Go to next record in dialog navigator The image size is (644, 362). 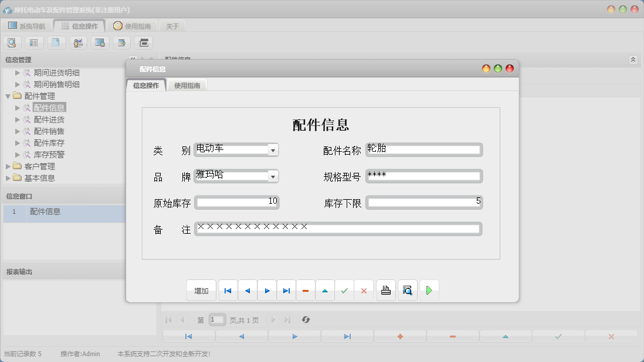coord(267,291)
